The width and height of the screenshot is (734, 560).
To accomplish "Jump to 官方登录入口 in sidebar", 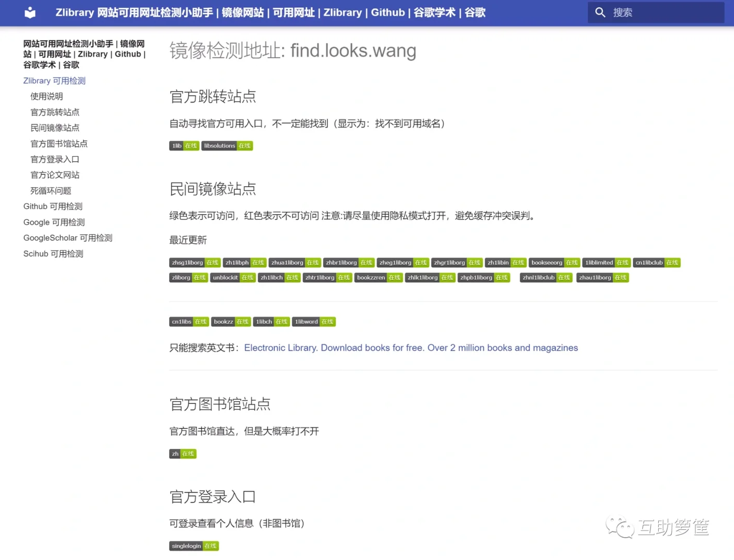I will (x=55, y=159).
